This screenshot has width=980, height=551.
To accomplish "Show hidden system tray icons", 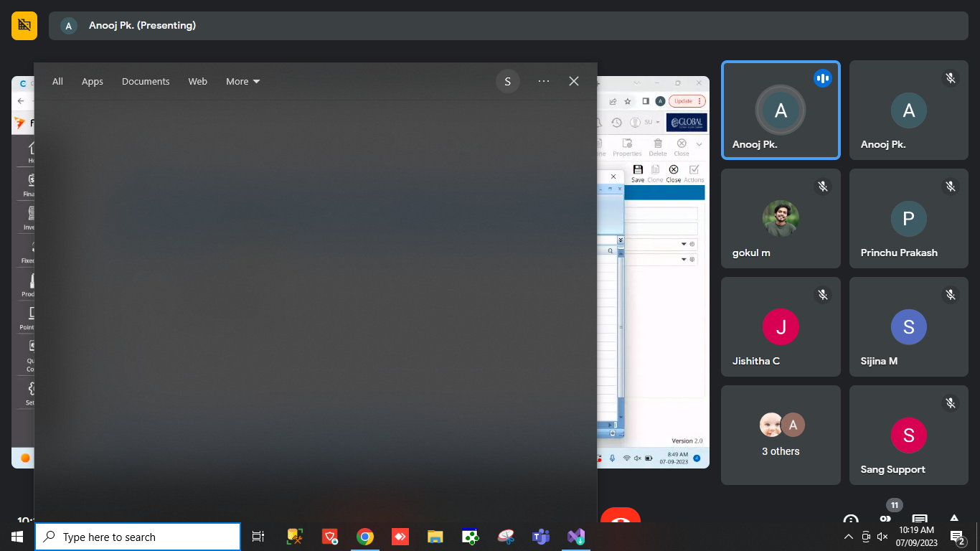I will click(x=848, y=537).
